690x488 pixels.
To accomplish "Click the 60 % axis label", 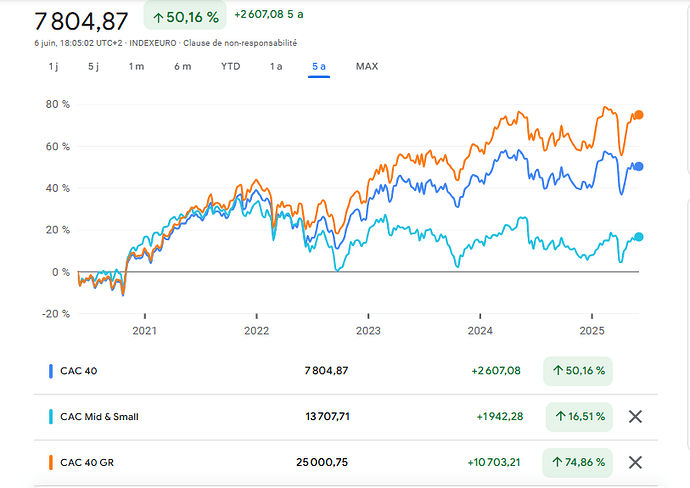I will (x=58, y=147).
